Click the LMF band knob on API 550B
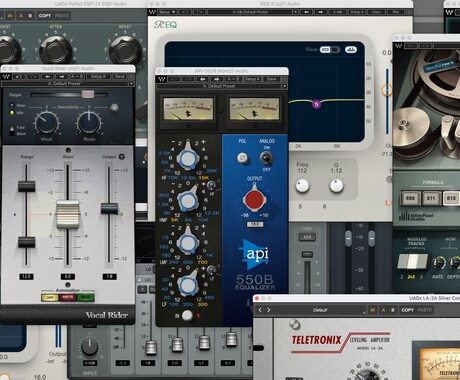This screenshot has width=460, height=380. pyautogui.click(x=188, y=242)
